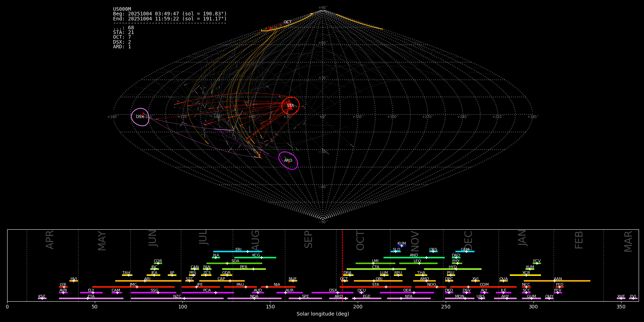Click the US000M station title text

122,9
